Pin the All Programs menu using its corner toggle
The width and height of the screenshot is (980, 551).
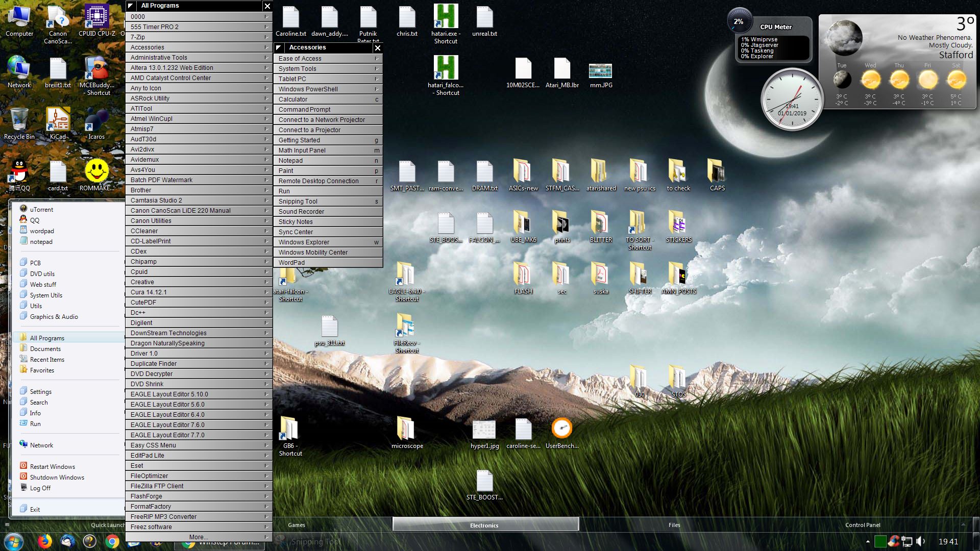131,6
